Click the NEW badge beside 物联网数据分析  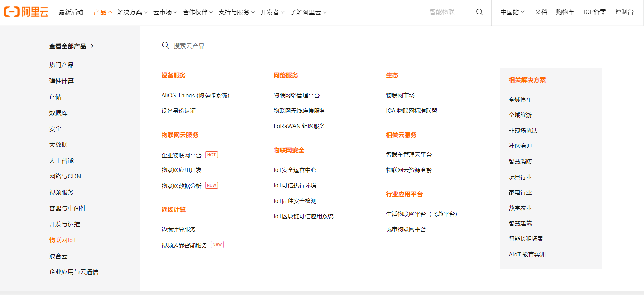click(211, 185)
